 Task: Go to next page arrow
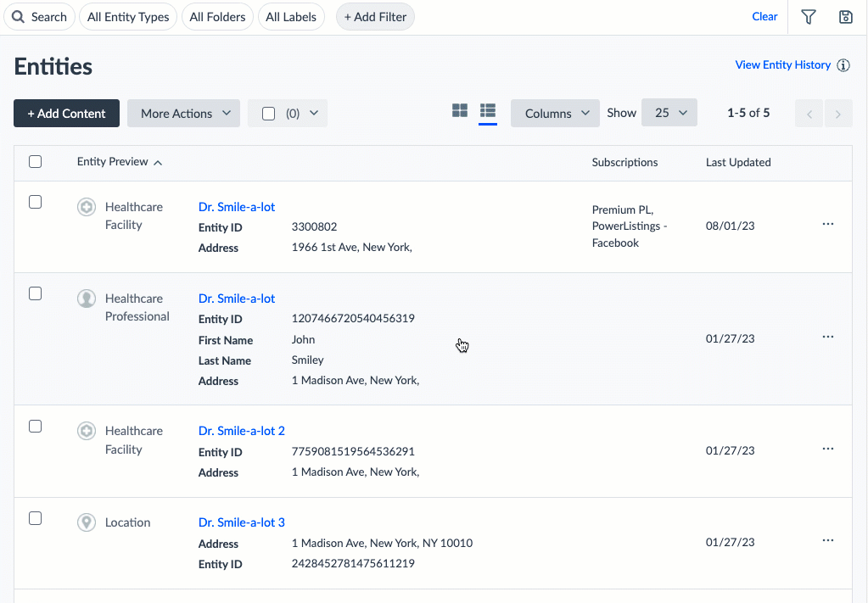point(838,114)
